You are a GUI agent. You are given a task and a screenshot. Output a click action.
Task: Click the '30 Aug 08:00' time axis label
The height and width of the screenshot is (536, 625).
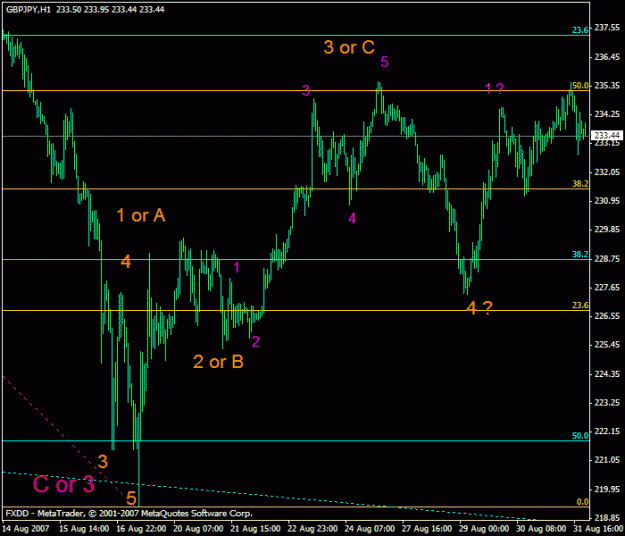tap(541, 529)
